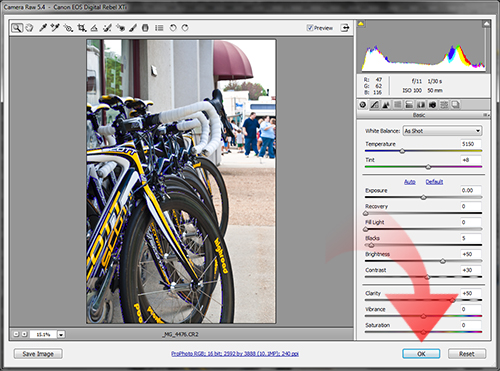Click the Recovery slider handle
Viewport: 500px width, 371px height.
pos(366,213)
